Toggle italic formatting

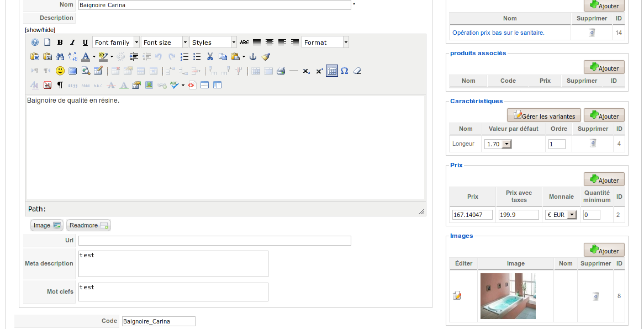(x=73, y=43)
